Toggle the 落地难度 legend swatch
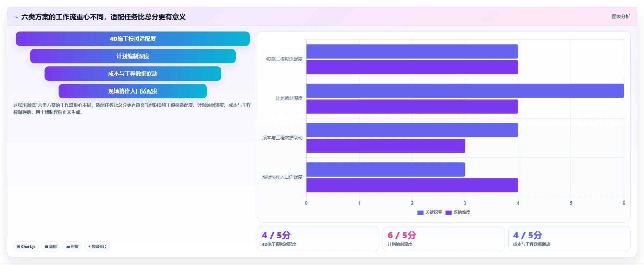 click(x=448, y=212)
